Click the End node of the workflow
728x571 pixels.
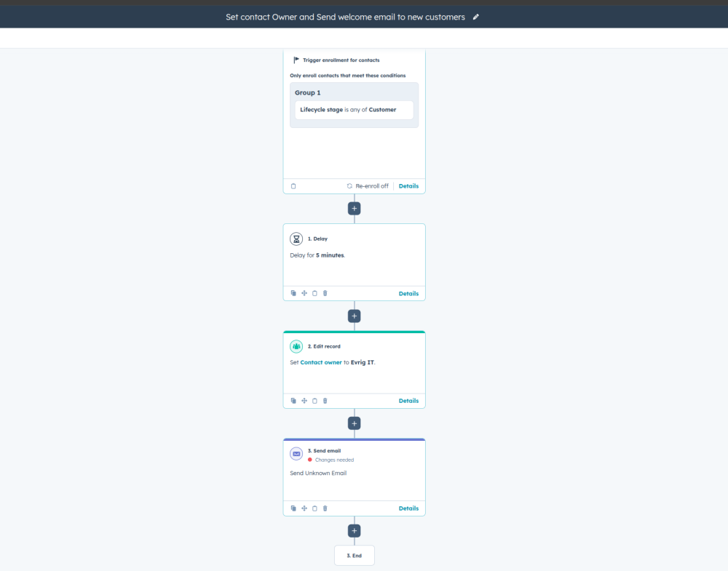(x=355, y=556)
